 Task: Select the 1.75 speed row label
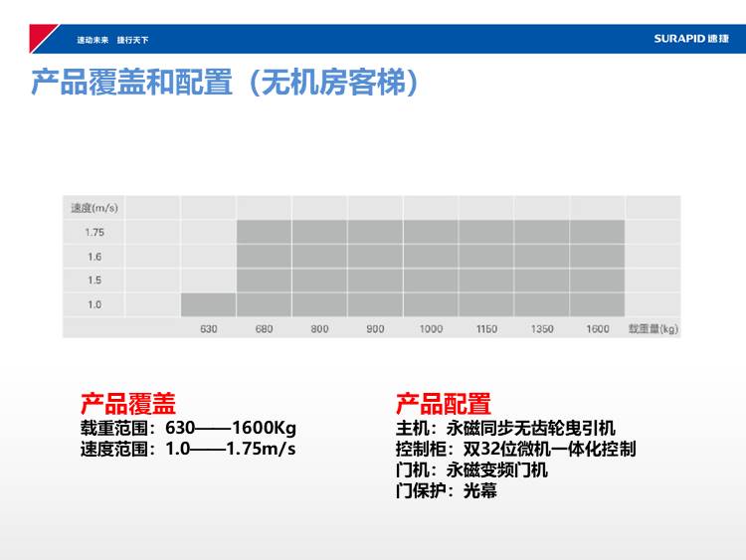[94, 232]
